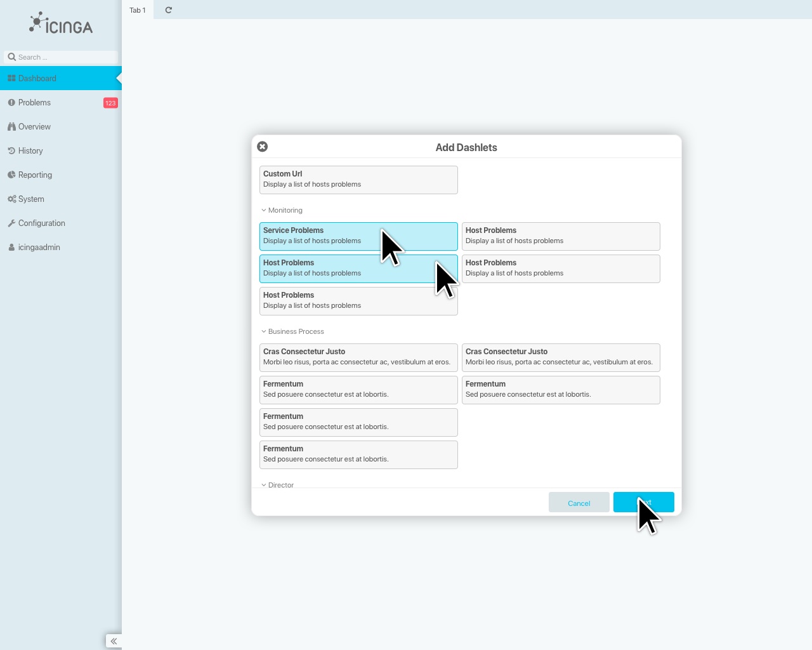This screenshot has height=650, width=812.
Task: Collapse the Business Process section
Action: 292,331
